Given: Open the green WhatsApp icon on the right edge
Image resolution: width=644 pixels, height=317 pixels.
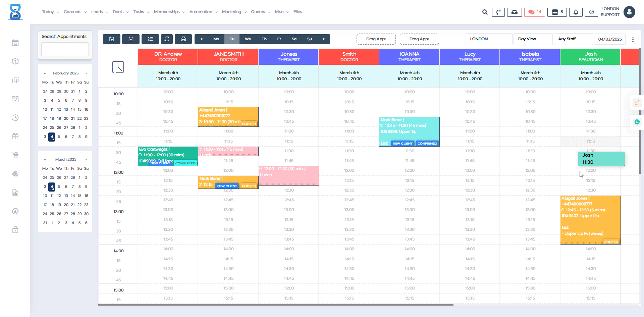Looking at the screenshot, I should tap(637, 122).
